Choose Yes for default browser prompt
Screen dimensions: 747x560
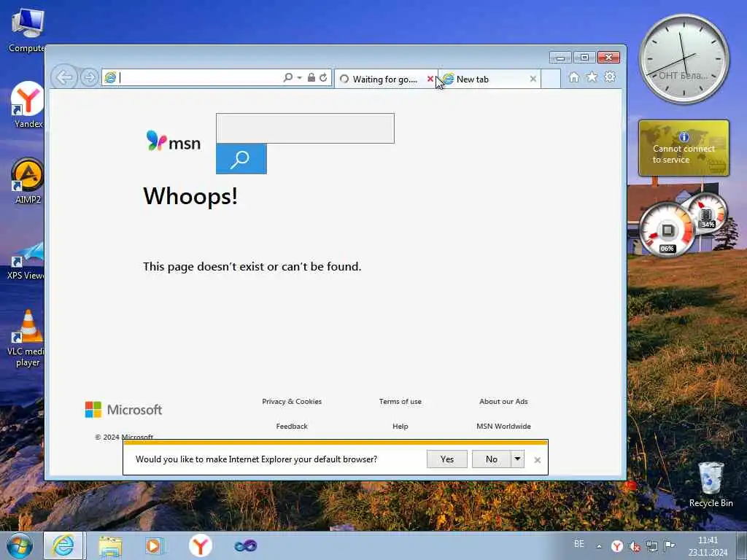click(x=447, y=459)
